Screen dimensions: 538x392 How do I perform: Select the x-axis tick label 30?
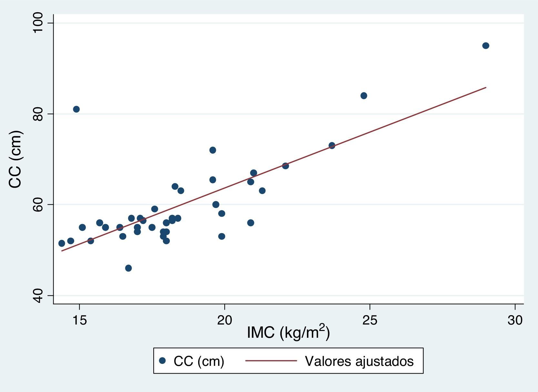click(x=515, y=320)
